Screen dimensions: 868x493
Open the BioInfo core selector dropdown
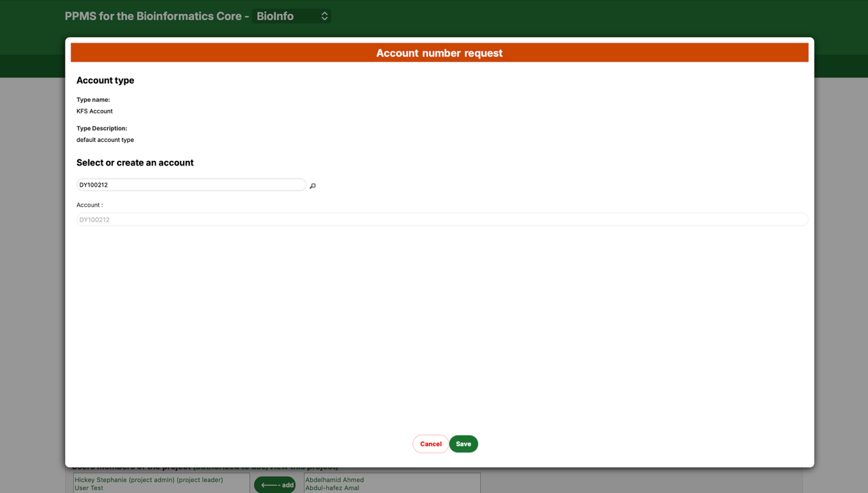292,16
